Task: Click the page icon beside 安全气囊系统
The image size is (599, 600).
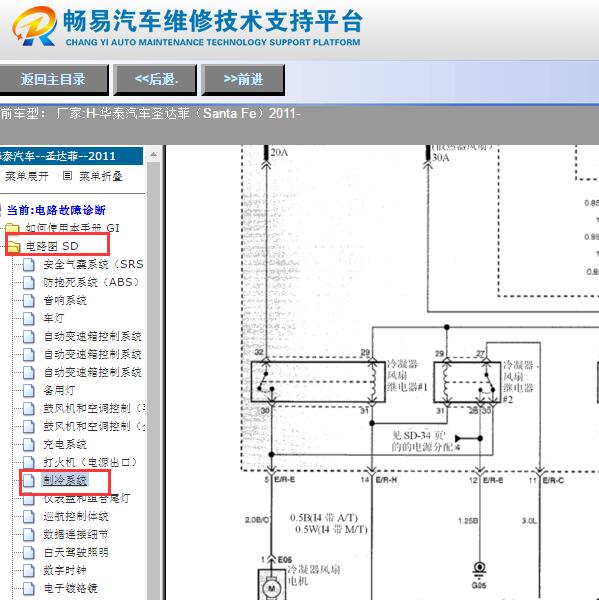Action: [x=29, y=264]
